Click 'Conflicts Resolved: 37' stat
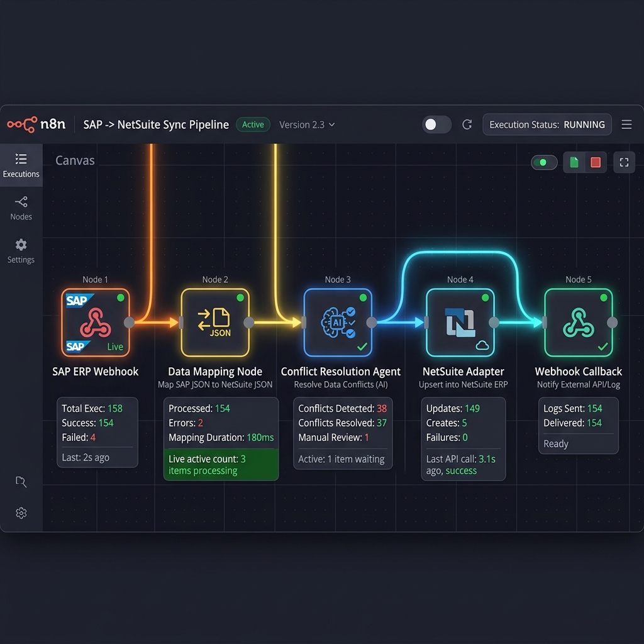Viewport: 644px width, 644px height. coord(343,423)
